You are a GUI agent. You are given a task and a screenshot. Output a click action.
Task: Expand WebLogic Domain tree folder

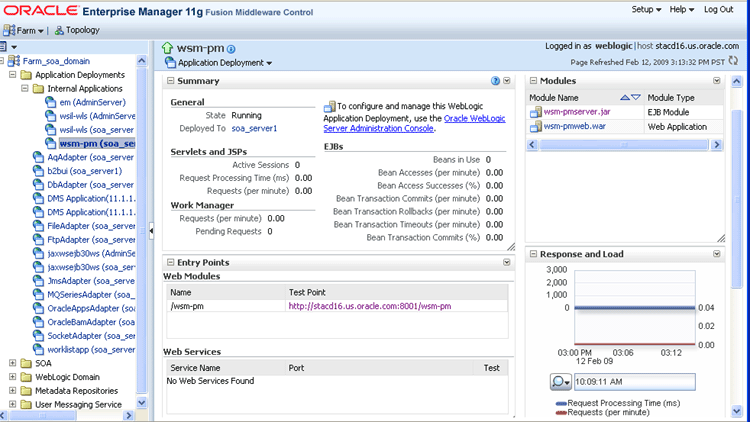coord(12,377)
